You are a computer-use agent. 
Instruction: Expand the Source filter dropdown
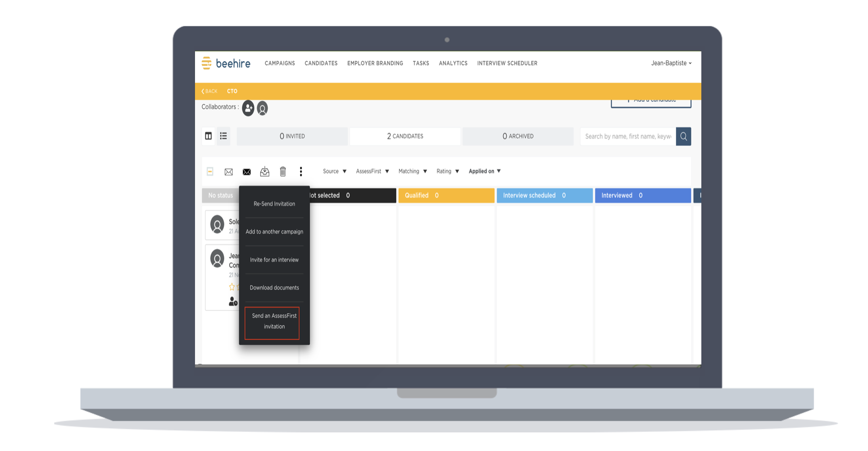pos(334,171)
